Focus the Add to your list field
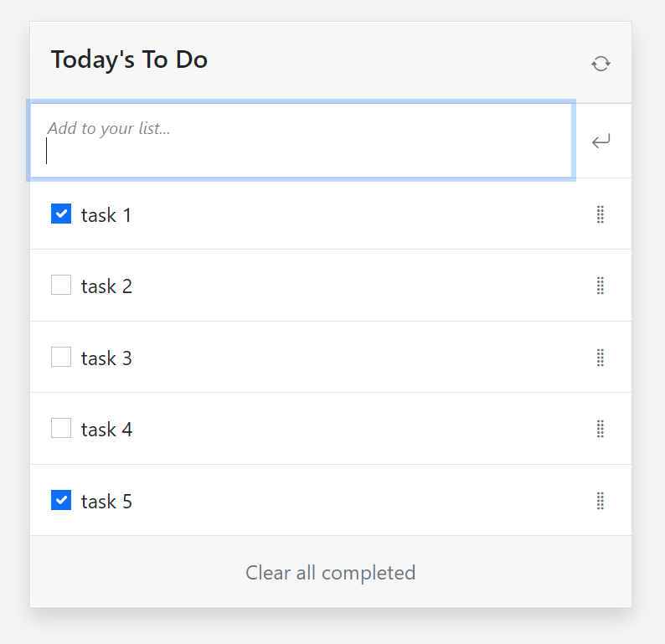Screen dimensions: 665x644 pos(302,141)
